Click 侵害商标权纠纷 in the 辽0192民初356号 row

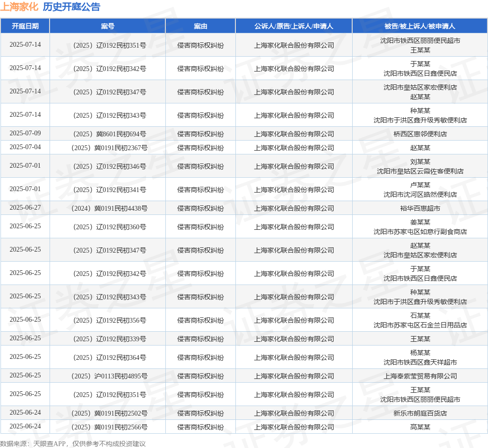pyautogui.click(x=201, y=320)
